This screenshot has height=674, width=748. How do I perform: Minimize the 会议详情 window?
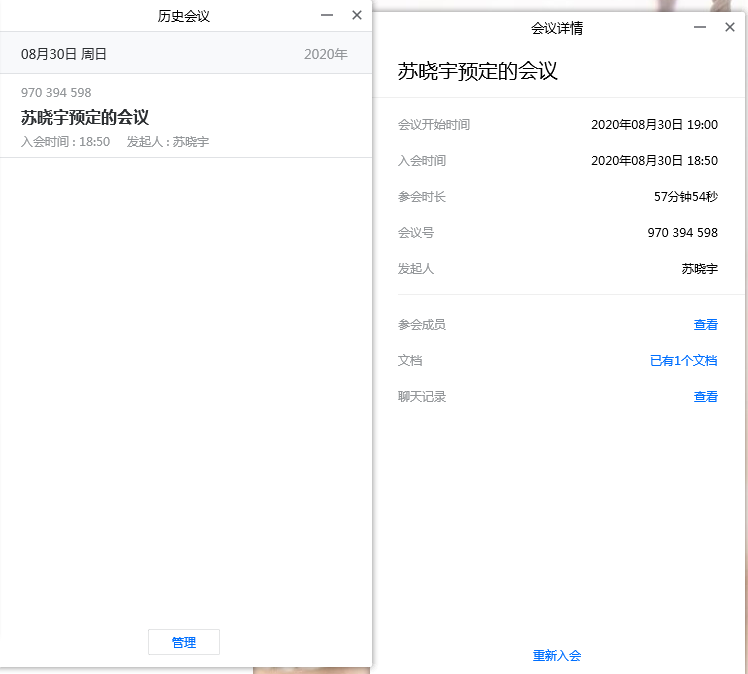point(700,28)
